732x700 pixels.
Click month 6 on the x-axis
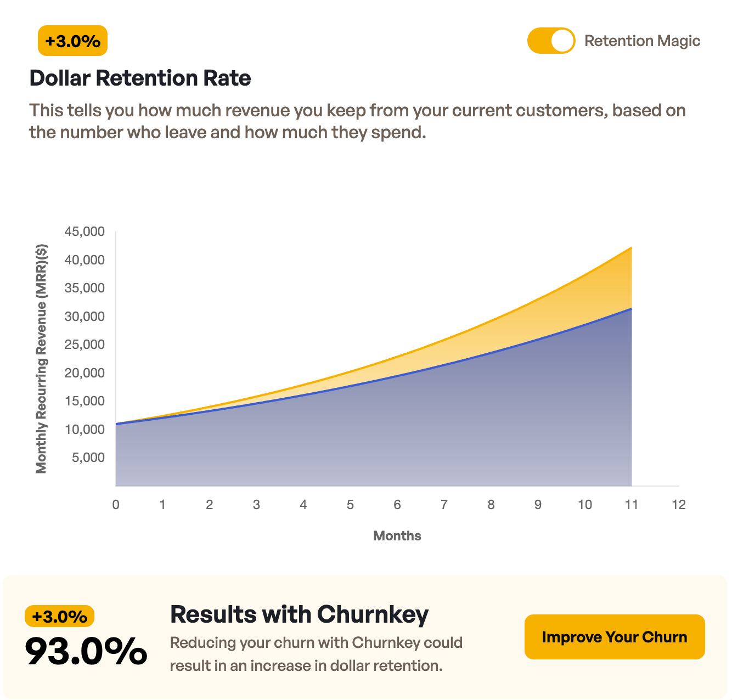(x=397, y=505)
